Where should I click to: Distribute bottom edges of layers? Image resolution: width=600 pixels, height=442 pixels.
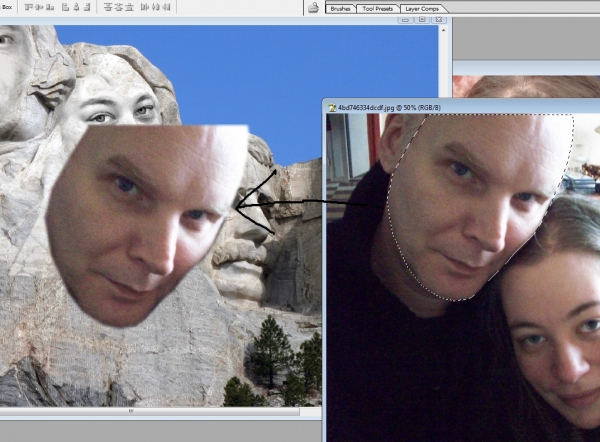coord(130,7)
